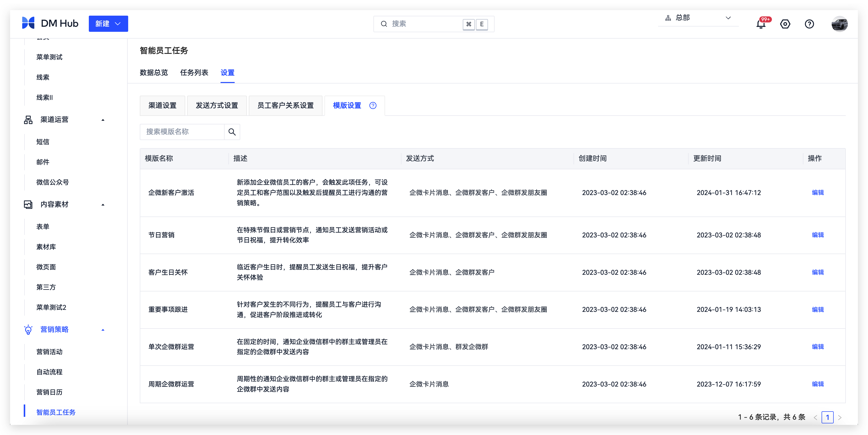Open 素材库 in the sidebar
This screenshot has width=868, height=435.
[46, 247]
